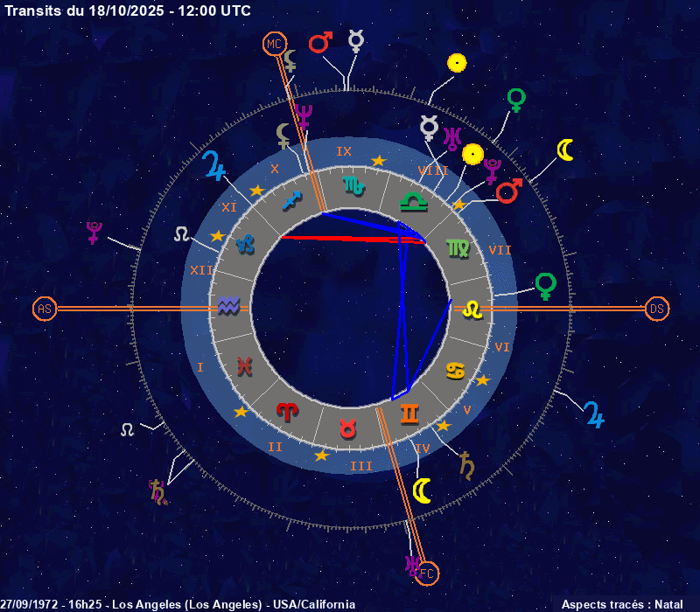Click the natal Saturn symbol near house IV

pos(467,464)
